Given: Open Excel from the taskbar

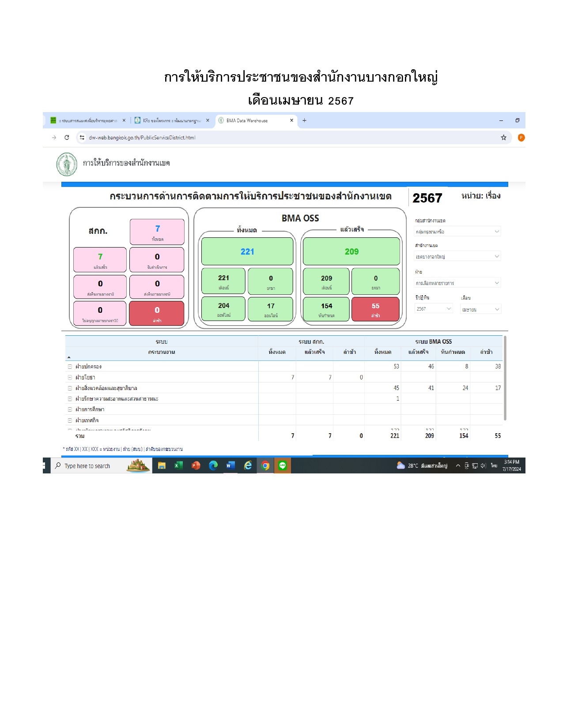Looking at the screenshot, I should 179,465.
